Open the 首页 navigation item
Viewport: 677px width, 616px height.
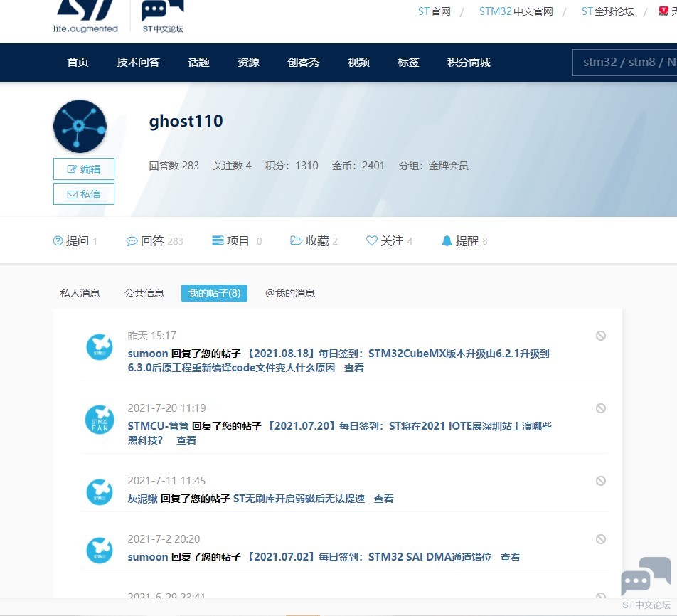78,62
